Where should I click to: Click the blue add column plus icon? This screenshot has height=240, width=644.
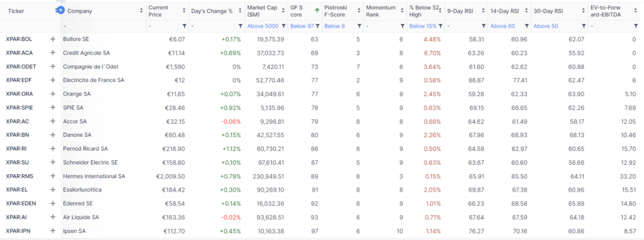pyautogui.click(x=61, y=9)
